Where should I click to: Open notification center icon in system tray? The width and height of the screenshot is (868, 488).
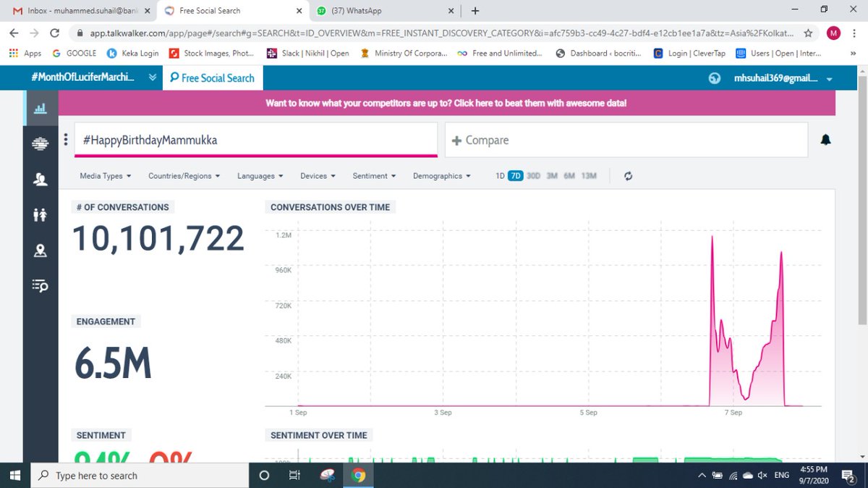coord(849,476)
